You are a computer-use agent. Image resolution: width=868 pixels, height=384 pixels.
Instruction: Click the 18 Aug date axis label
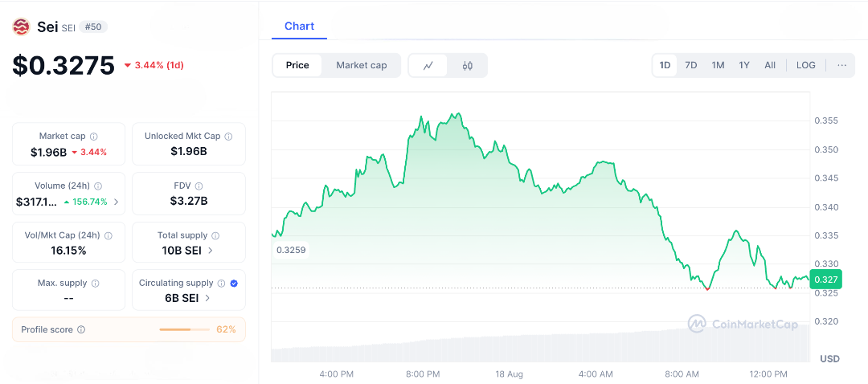point(510,374)
